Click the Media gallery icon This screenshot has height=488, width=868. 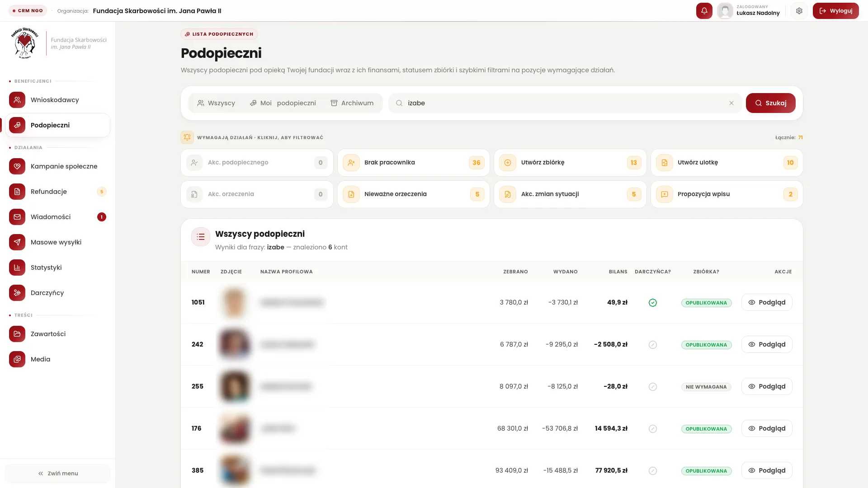point(17,359)
